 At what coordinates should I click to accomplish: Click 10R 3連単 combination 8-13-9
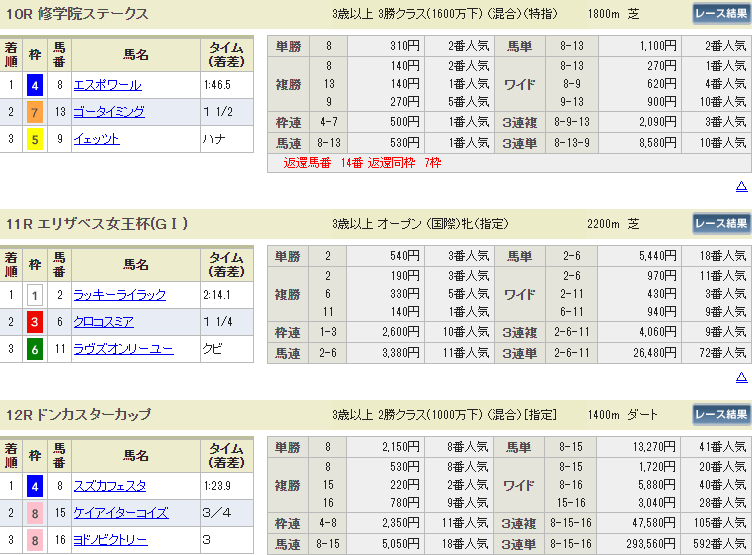coord(572,143)
